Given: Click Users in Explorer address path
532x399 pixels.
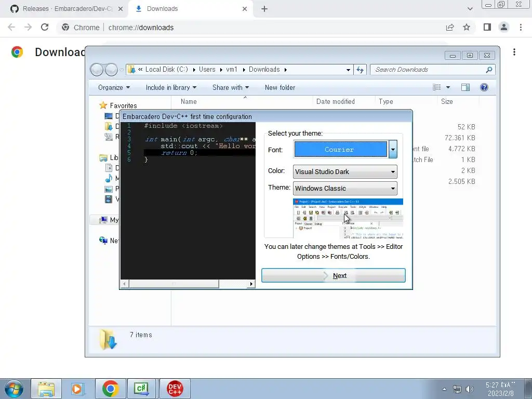Looking at the screenshot, I should pyautogui.click(x=207, y=69).
